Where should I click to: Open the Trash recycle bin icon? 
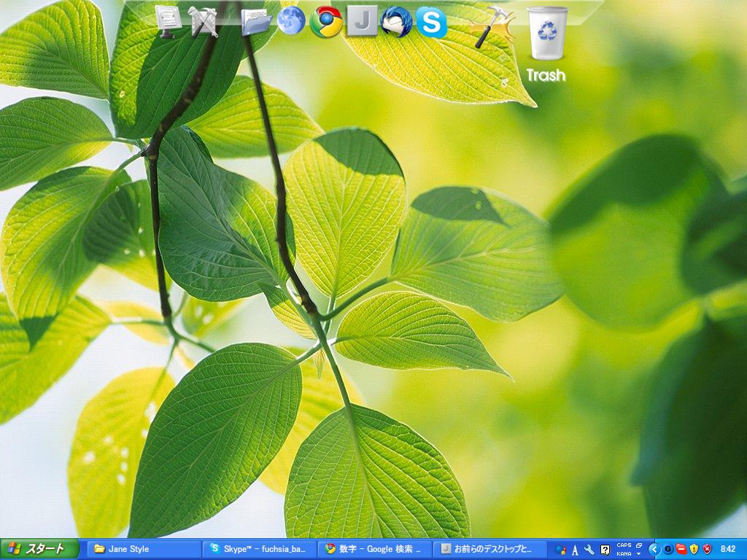click(x=547, y=34)
